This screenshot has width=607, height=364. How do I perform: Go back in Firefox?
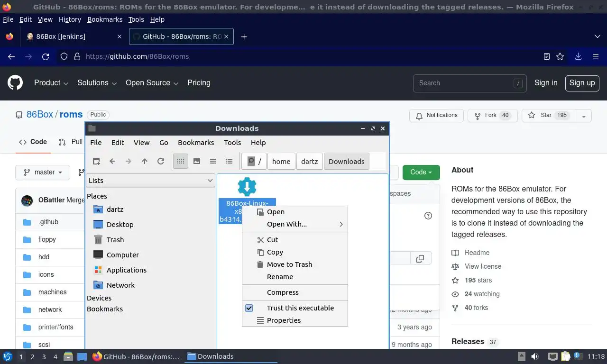tap(11, 56)
